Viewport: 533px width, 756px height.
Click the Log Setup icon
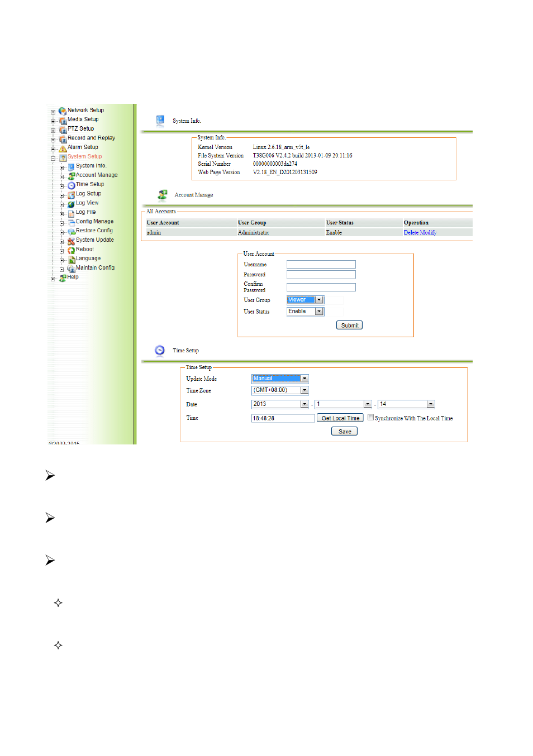(71, 194)
